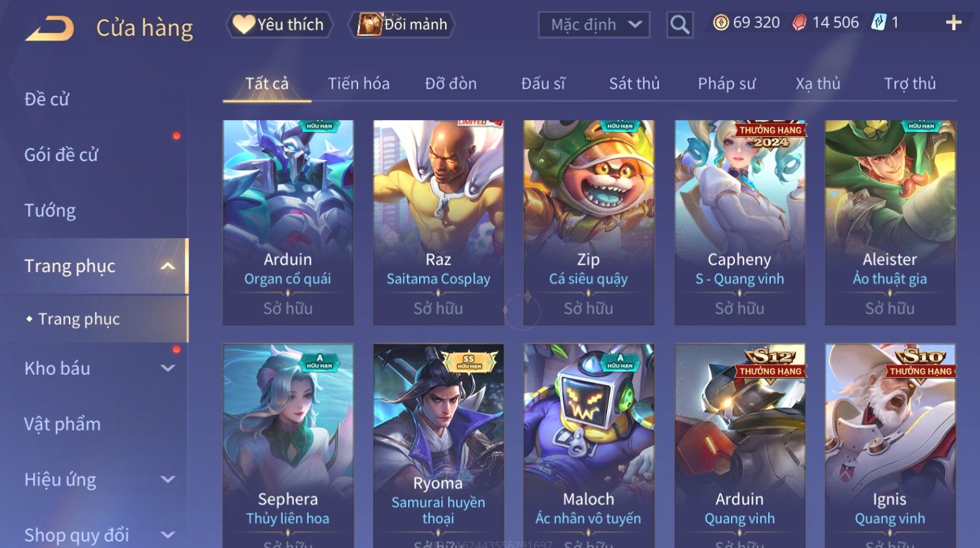
Task: Open the Ryoma Samurai huyền thoại card
Action: (x=438, y=445)
